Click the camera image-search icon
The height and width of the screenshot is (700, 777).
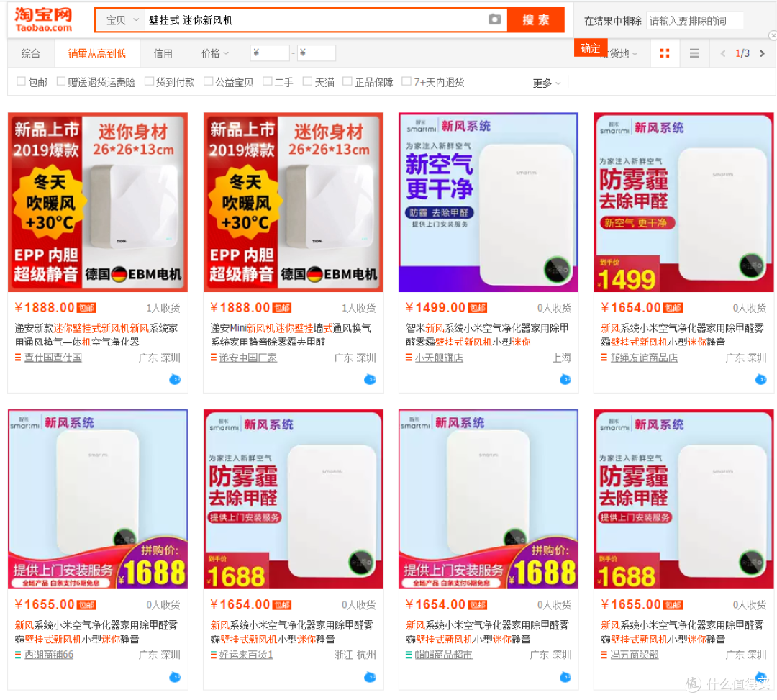coord(494,19)
